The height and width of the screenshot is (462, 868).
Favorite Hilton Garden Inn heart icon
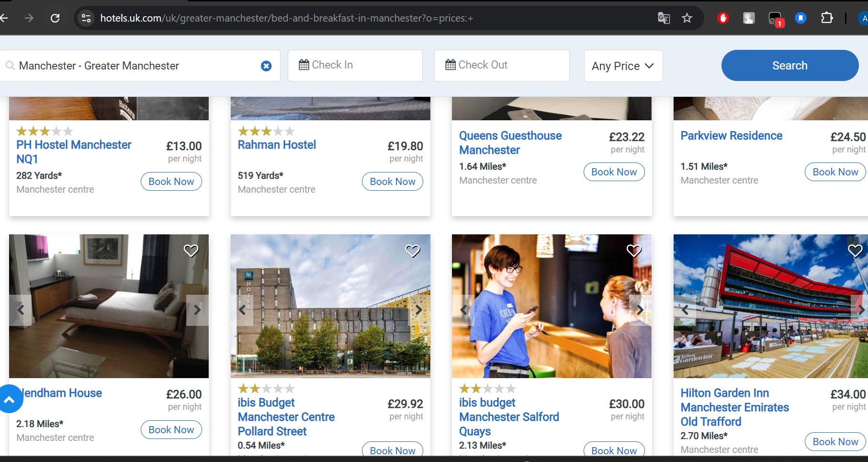(x=856, y=251)
